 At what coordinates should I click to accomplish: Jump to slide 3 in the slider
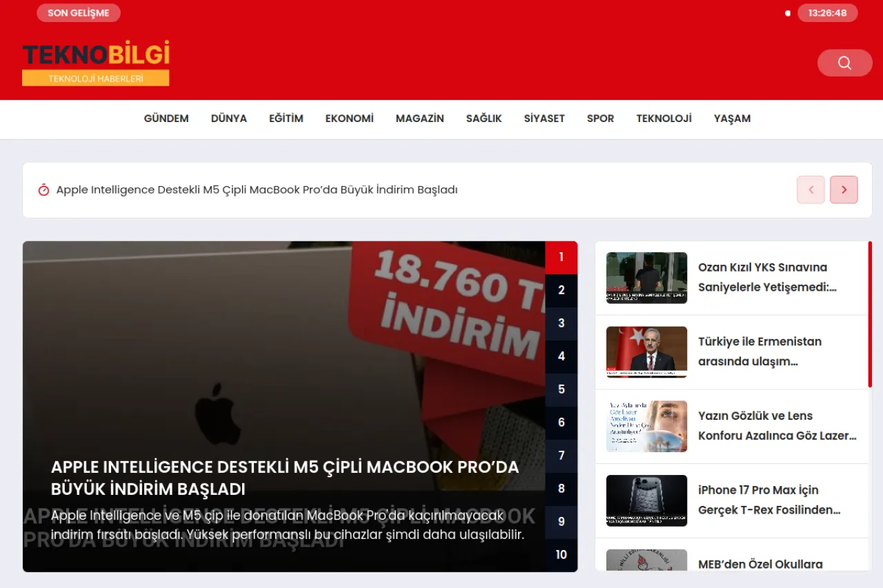click(562, 323)
